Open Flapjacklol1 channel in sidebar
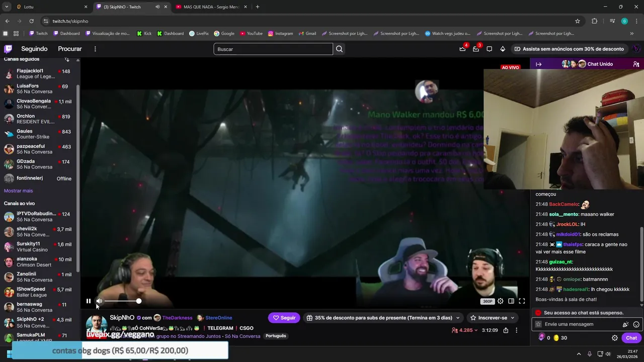The image size is (644, 362). point(38,73)
